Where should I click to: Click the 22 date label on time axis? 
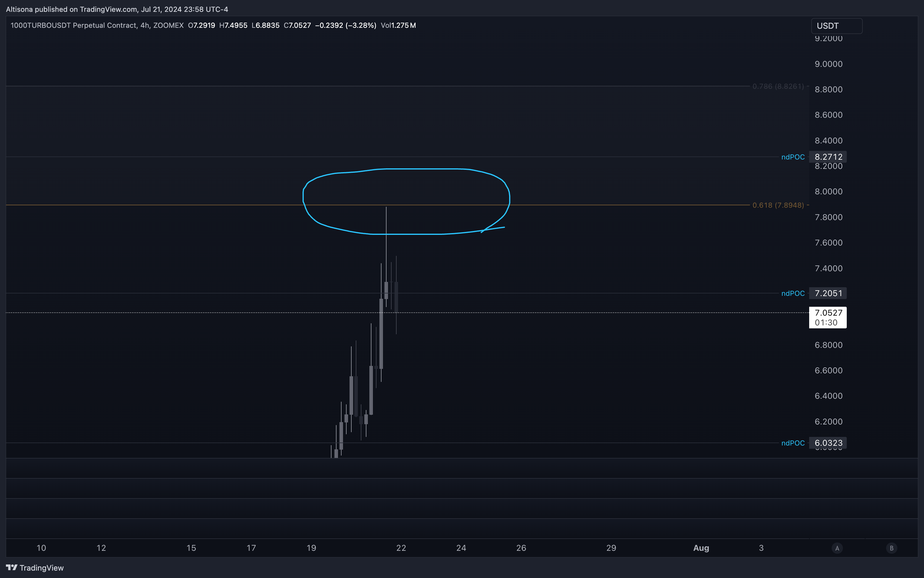[x=401, y=548]
